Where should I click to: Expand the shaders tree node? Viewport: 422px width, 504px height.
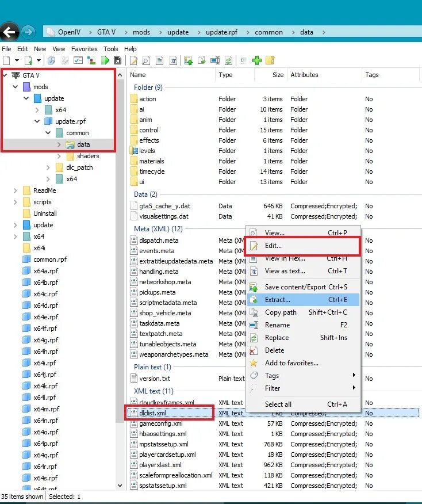click(x=59, y=156)
